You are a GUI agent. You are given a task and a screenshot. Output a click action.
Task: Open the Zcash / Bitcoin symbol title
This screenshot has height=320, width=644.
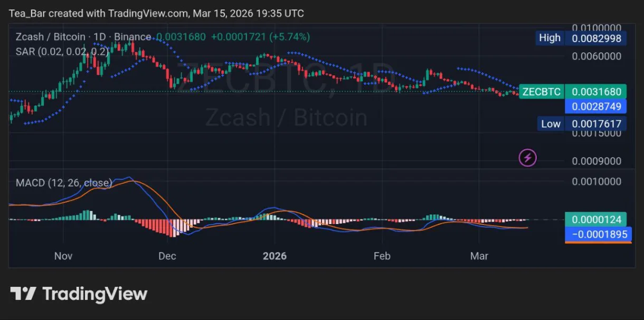[50, 37]
